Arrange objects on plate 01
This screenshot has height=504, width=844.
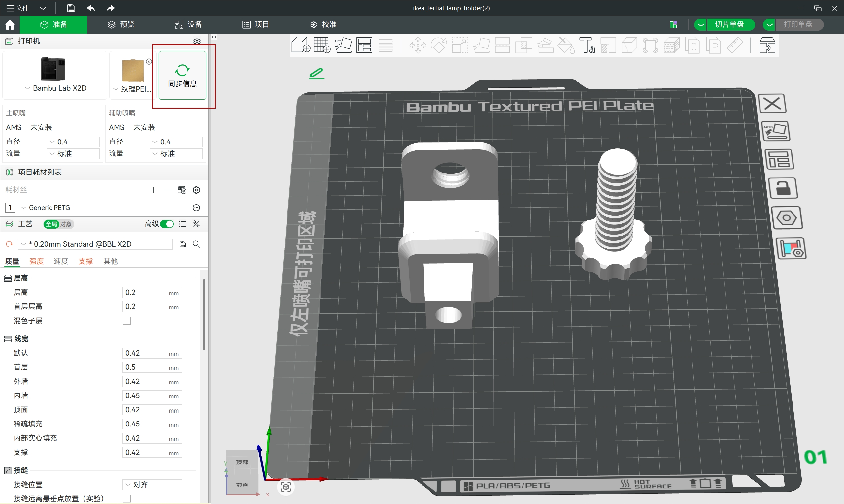pyautogui.click(x=779, y=159)
